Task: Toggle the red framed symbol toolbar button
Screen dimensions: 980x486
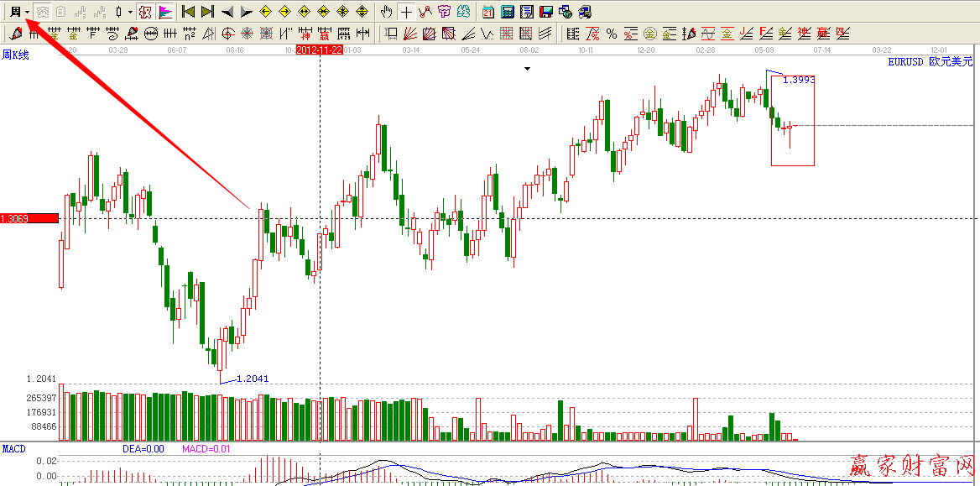Action: [145, 12]
